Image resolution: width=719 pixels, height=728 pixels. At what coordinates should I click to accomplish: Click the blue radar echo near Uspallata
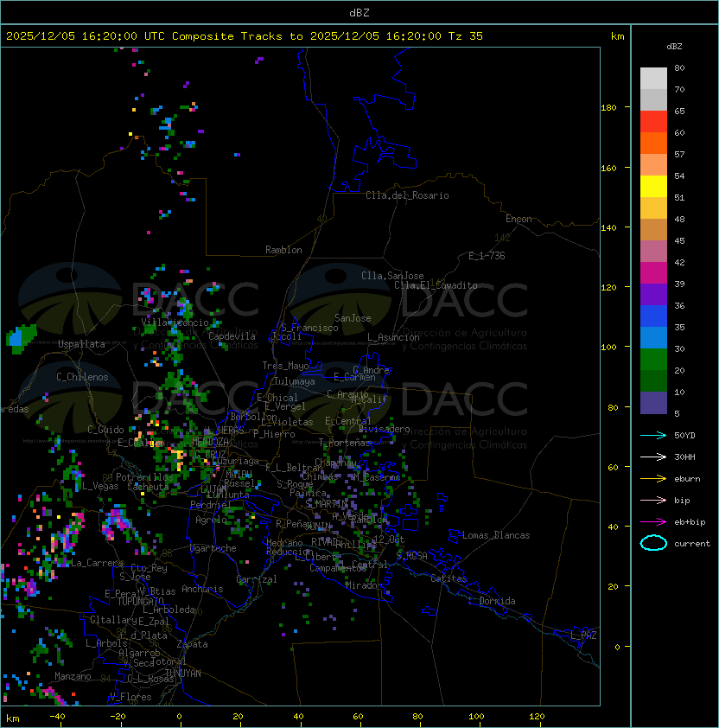point(16,337)
